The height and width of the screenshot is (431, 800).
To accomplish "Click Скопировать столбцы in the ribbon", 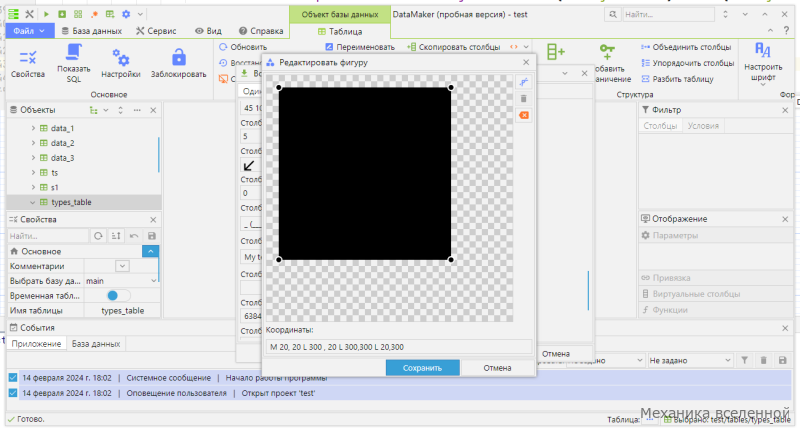I will (x=454, y=47).
